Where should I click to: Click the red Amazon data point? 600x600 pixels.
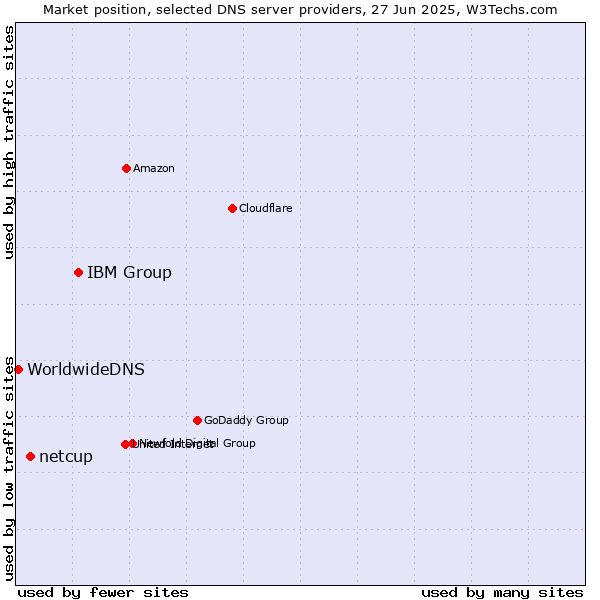126,168
